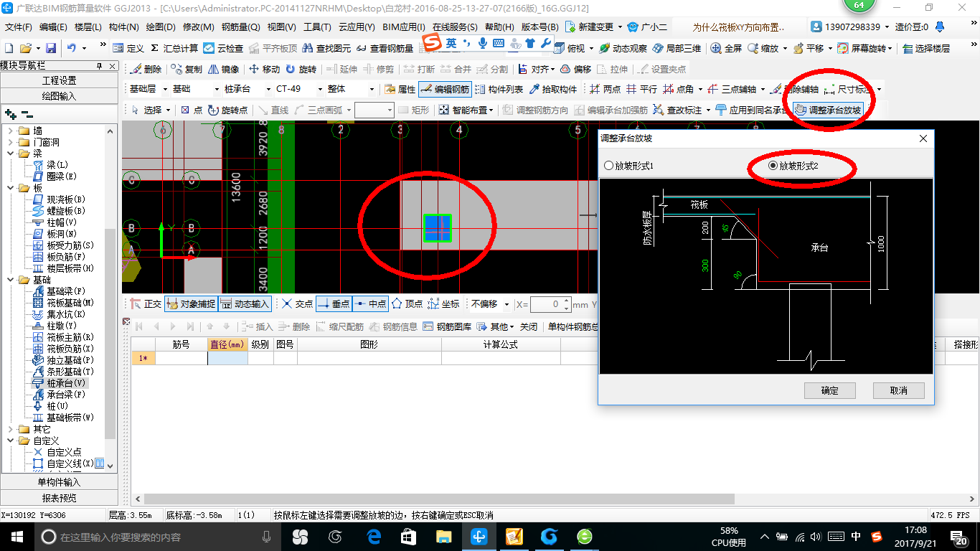Switch to 单构件输入 navigation tab
980x551 pixels.
point(59,482)
